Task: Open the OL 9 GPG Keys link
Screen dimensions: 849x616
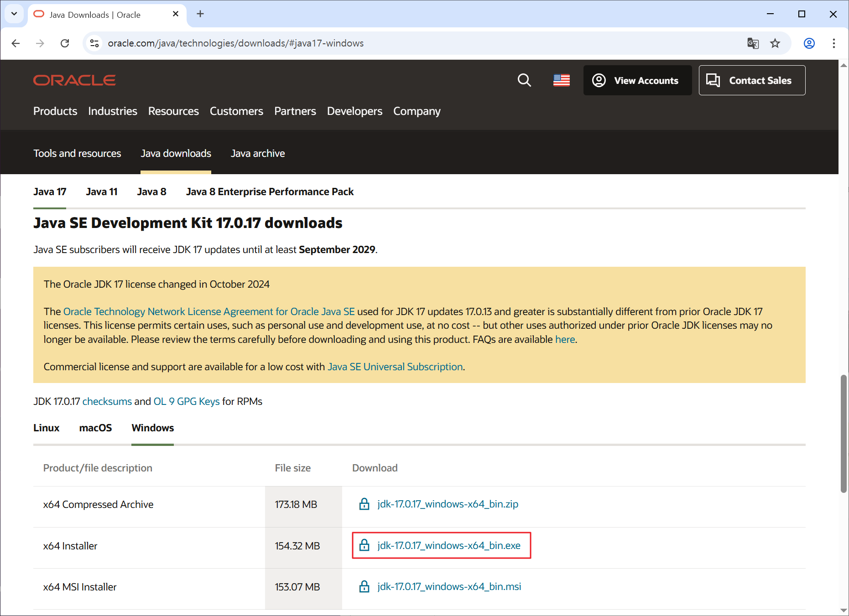Action: (x=187, y=402)
